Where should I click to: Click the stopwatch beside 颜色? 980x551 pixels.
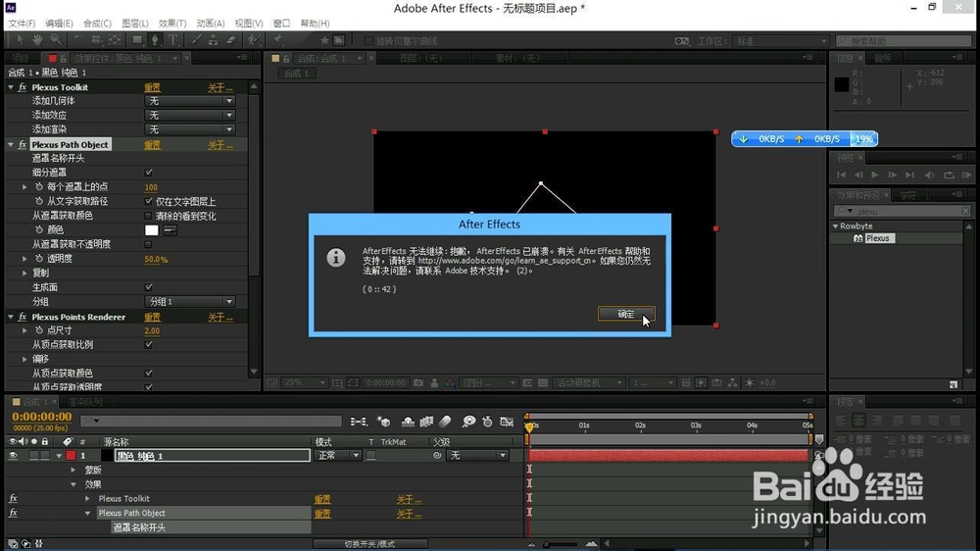[39, 230]
